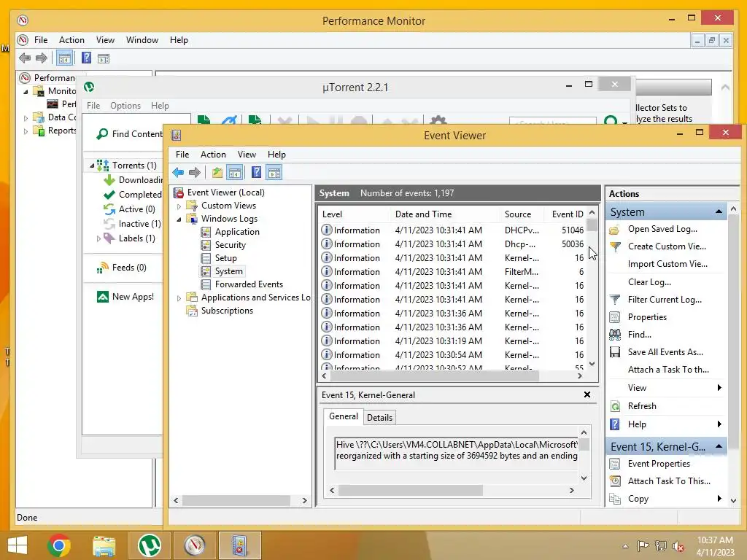Select the FilterM event with ID 6

452,271
